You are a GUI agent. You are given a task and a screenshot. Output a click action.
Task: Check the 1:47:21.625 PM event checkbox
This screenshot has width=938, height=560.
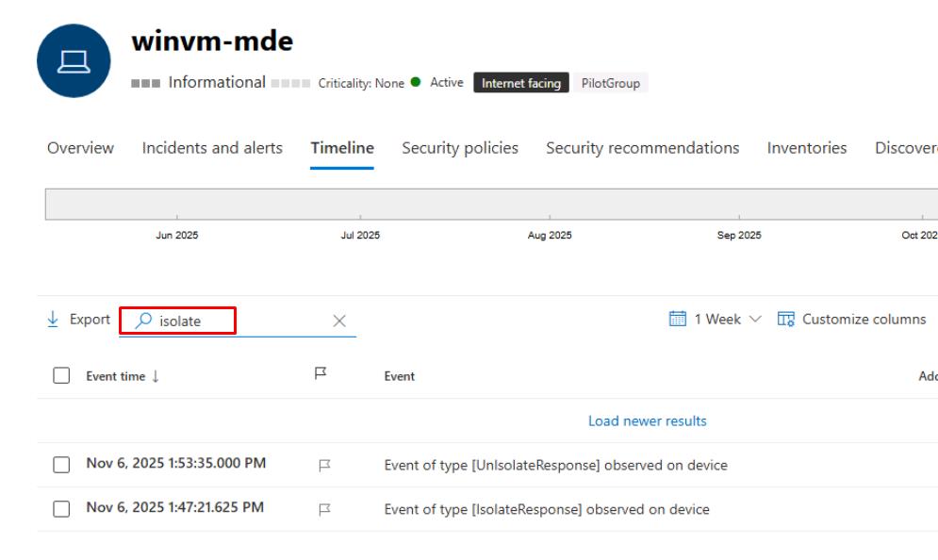(x=61, y=509)
